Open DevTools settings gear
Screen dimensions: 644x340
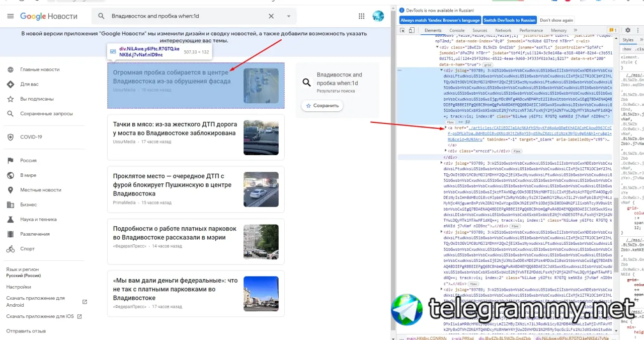627,30
